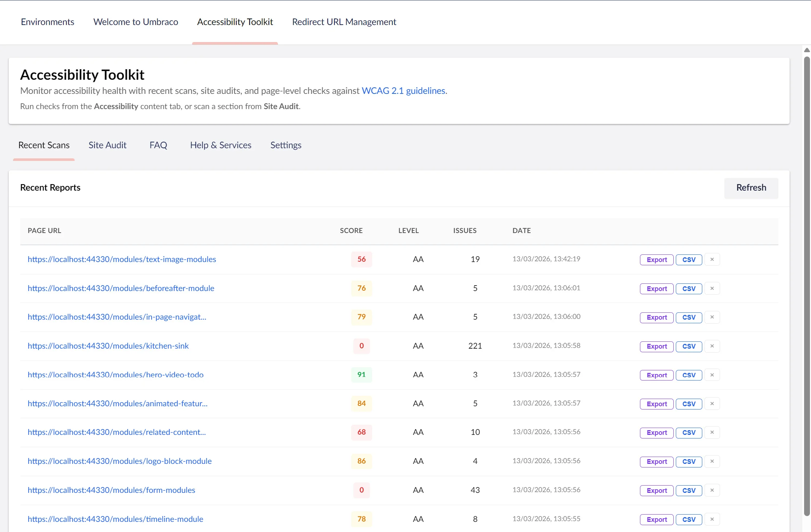Download CSV for timeline-module
Screen dimensions: 811x532
coord(689,520)
